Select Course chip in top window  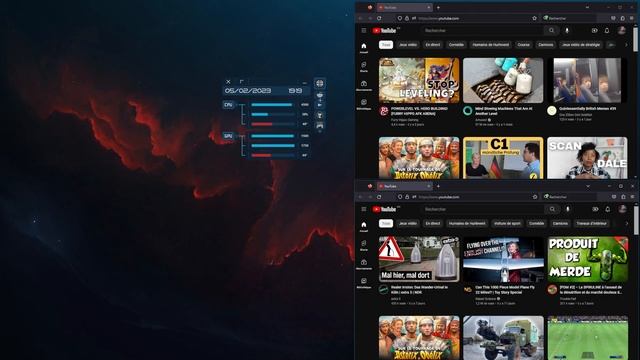tap(523, 45)
